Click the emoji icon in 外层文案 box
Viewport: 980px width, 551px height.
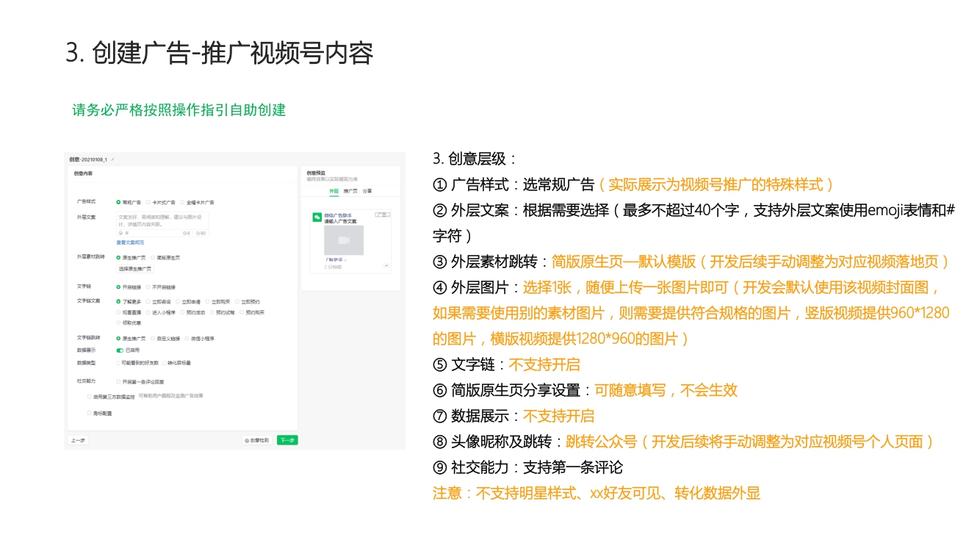120,233
